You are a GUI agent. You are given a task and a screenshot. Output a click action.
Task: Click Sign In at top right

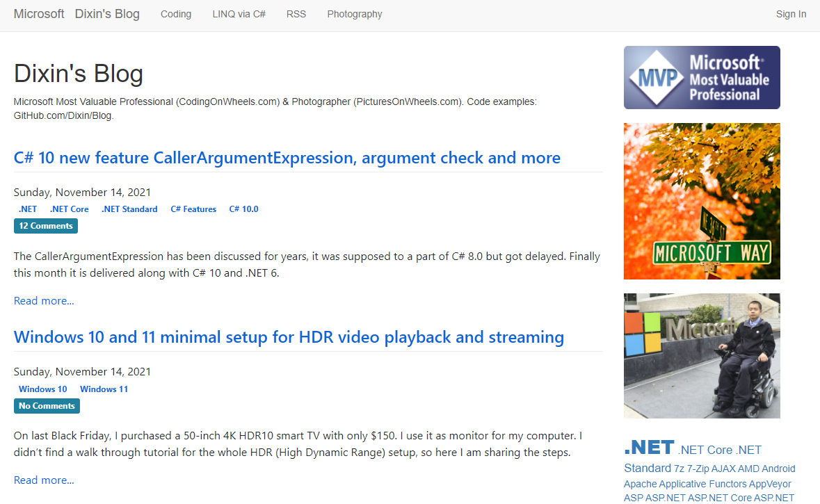tap(791, 14)
